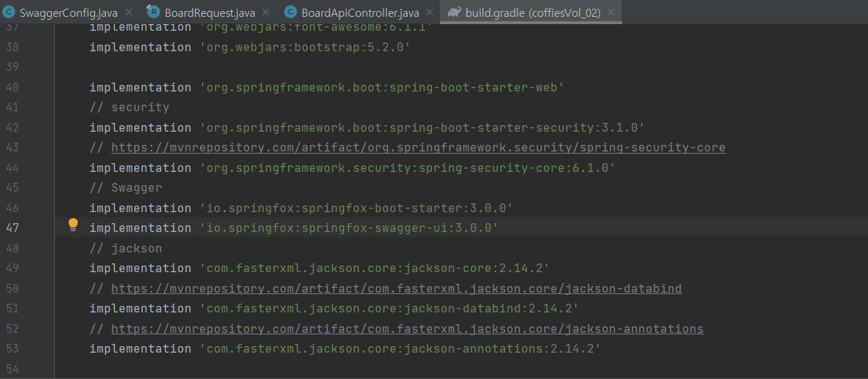Open the jackson-databind mvnrepository link
868x379 pixels.
click(x=397, y=289)
